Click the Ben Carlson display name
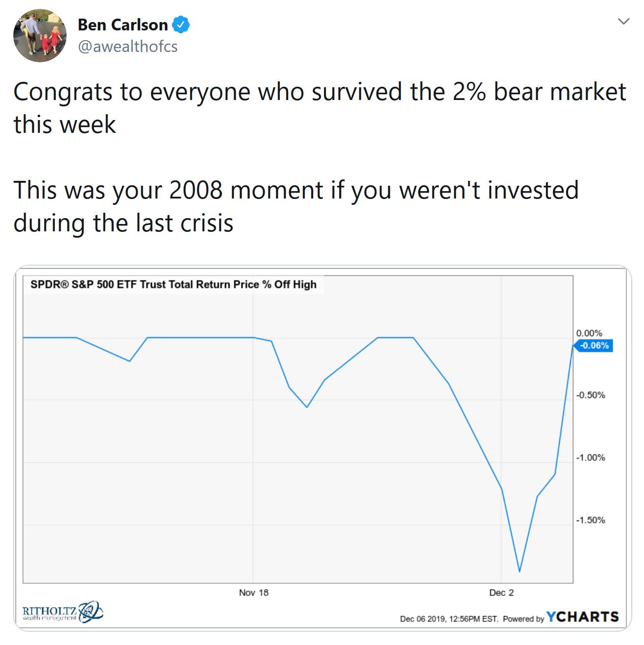This screenshot has width=644, height=645. click(123, 25)
